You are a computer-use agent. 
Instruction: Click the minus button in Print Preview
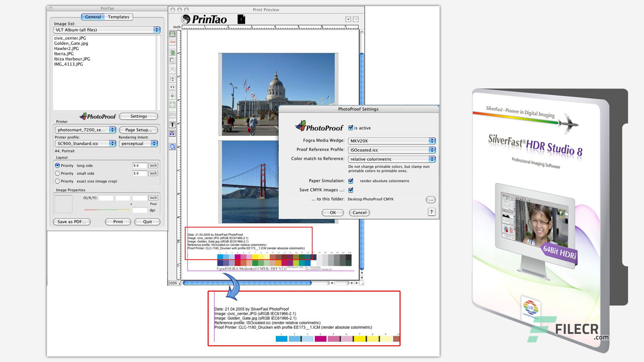click(x=356, y=19)
